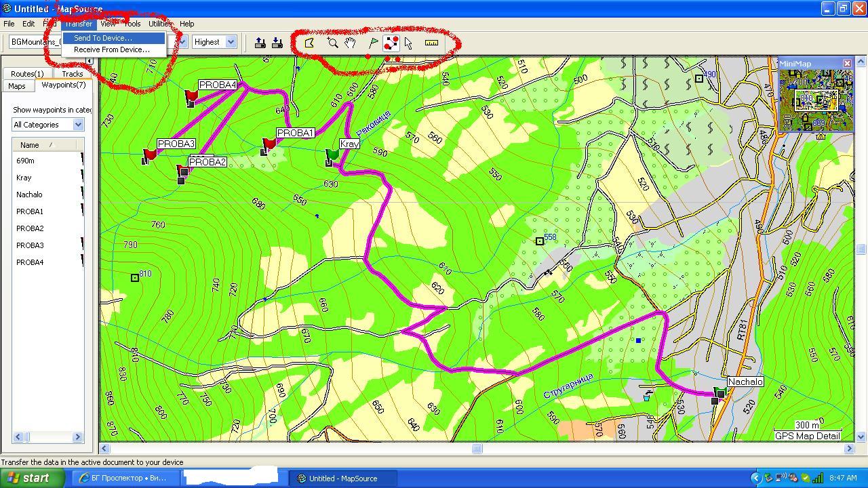The width and height of the screenshot is (868, 488).
Task: Select PROBA2 in waypoint list
Action: [31, 228]
